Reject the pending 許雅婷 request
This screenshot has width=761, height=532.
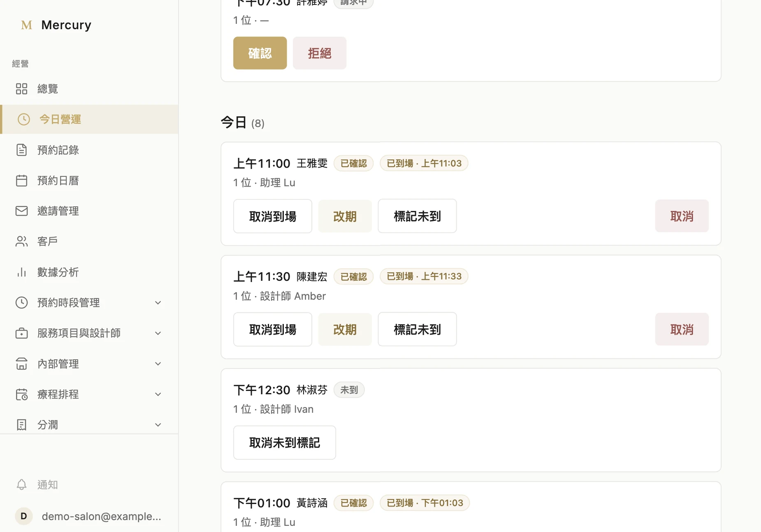point(320,53)
